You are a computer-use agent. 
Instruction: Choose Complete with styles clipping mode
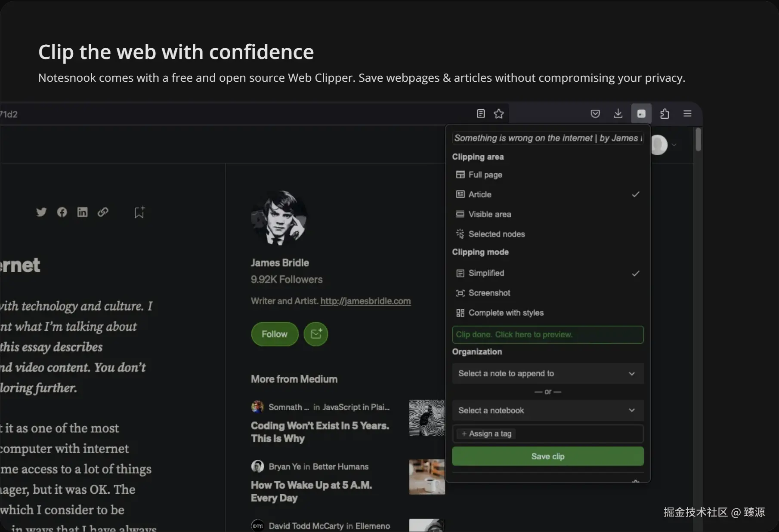[548, 313]
